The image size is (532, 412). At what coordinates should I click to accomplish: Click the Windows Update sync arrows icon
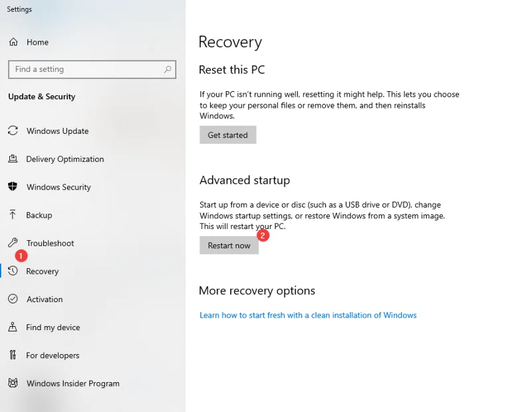pos(13,130)
